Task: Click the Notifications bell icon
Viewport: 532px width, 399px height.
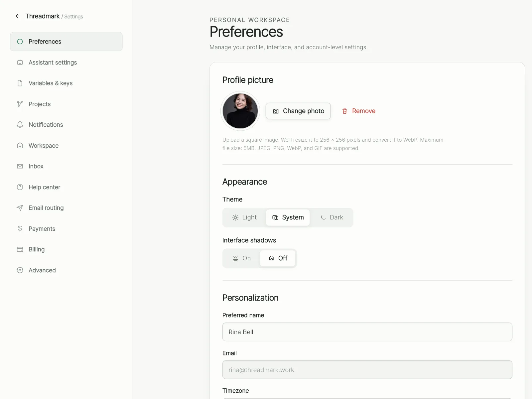Action: point(20,125)
